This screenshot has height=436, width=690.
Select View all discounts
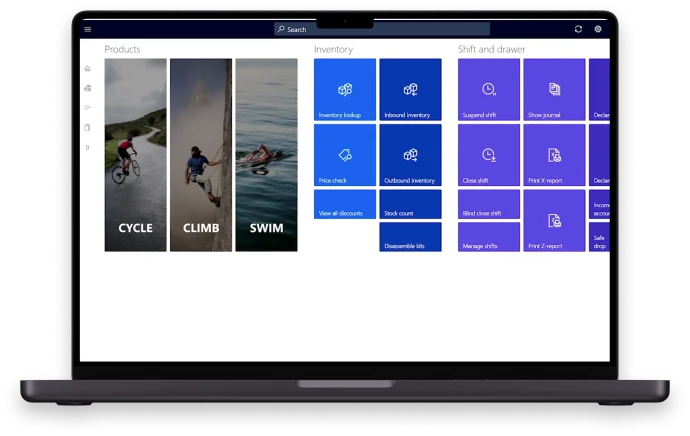tap(345, 204)
